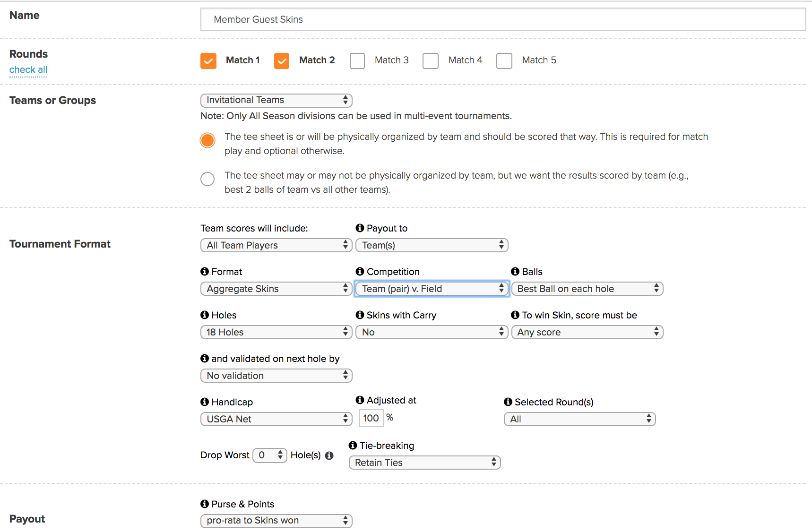The image size is (812, 532).
Task: Click the Adjusted at info icon
Action: [x=360, y=400]
